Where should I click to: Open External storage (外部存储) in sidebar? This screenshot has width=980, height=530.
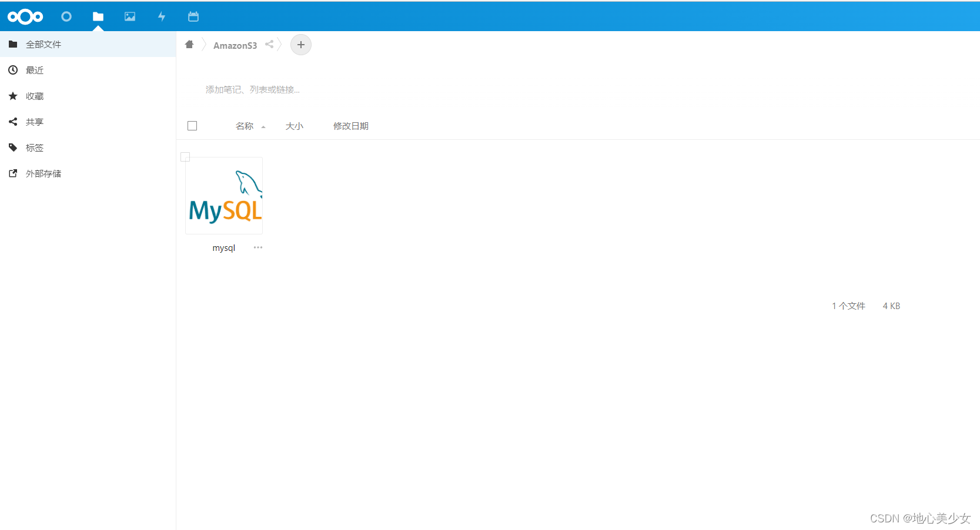coord(88,173)
